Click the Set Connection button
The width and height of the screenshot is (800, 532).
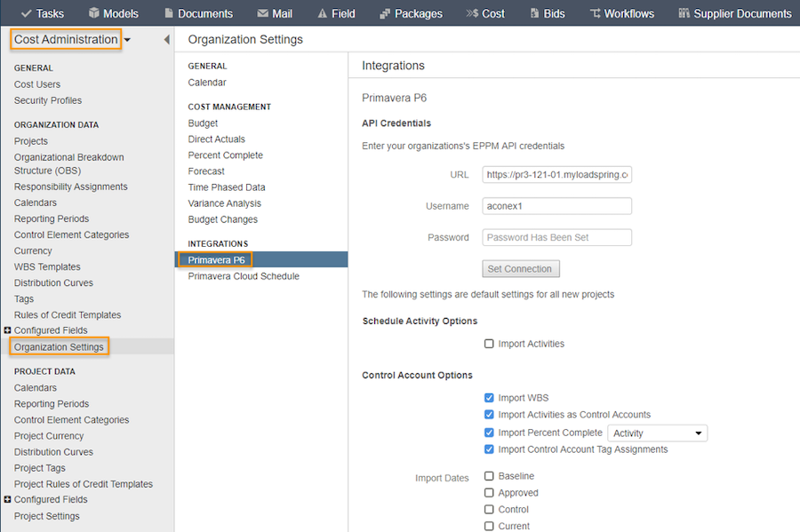click(520, 268)
